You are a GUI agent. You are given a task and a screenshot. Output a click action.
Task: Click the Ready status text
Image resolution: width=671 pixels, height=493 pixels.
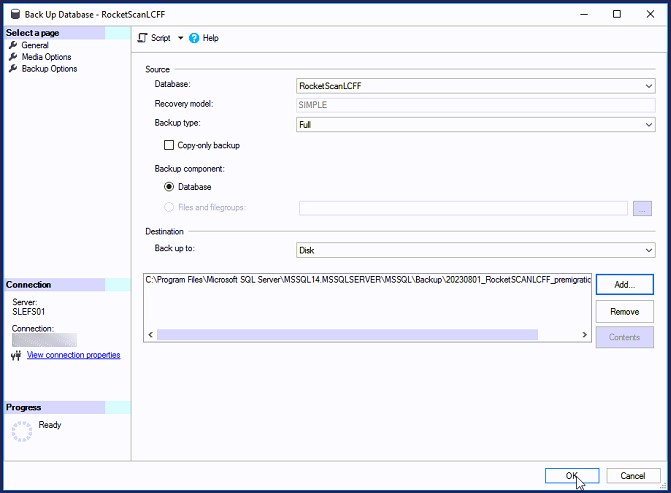click(x=50, y=425)
